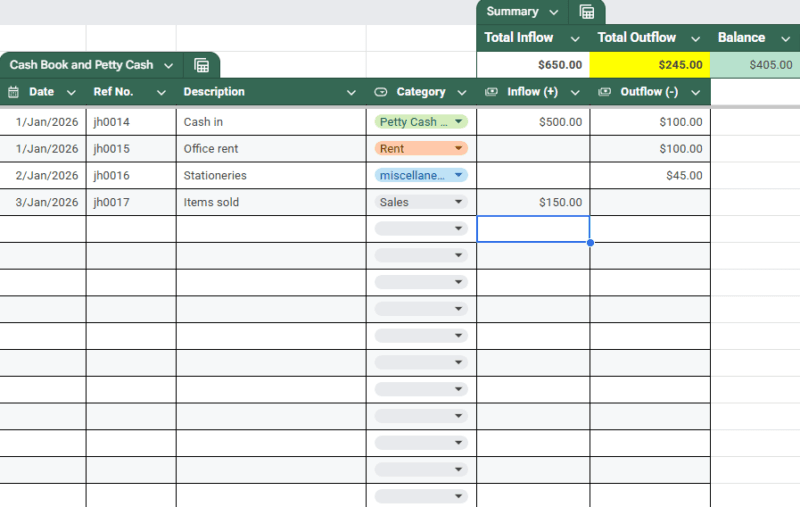
Task: Select the 'Items sold' description cell
Action: (x=271, y=202)
